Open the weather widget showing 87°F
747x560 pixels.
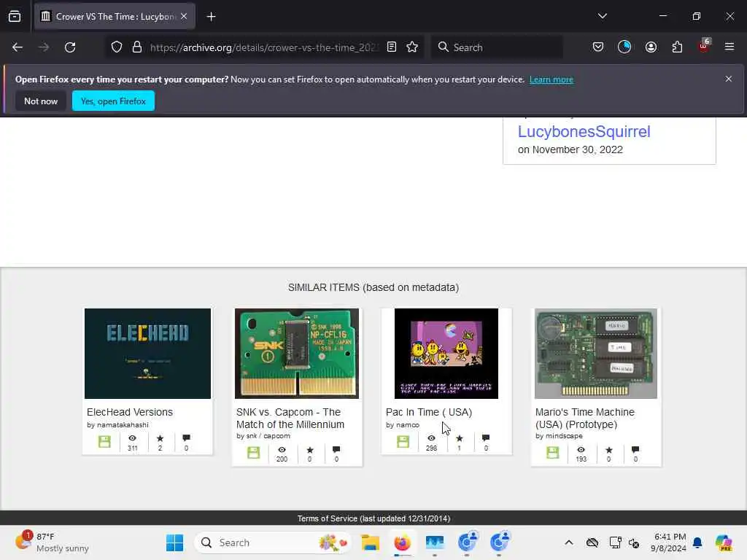pyautogui.click(x=52, y=542)
